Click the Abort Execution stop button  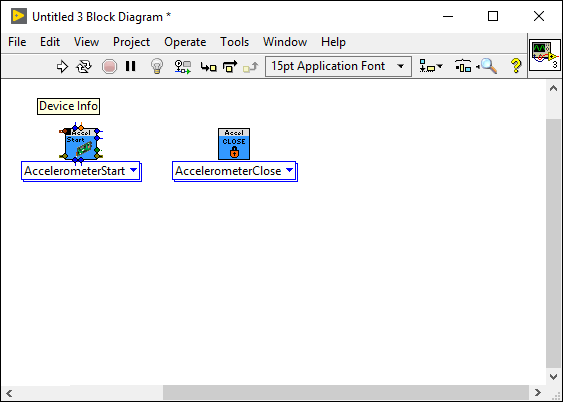[109, 66]
